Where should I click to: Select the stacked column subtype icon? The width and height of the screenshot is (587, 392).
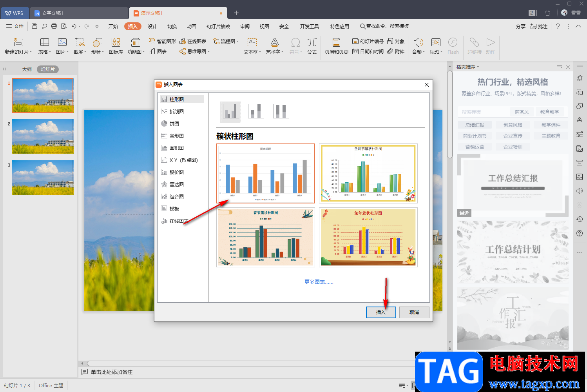click(255, 112)
